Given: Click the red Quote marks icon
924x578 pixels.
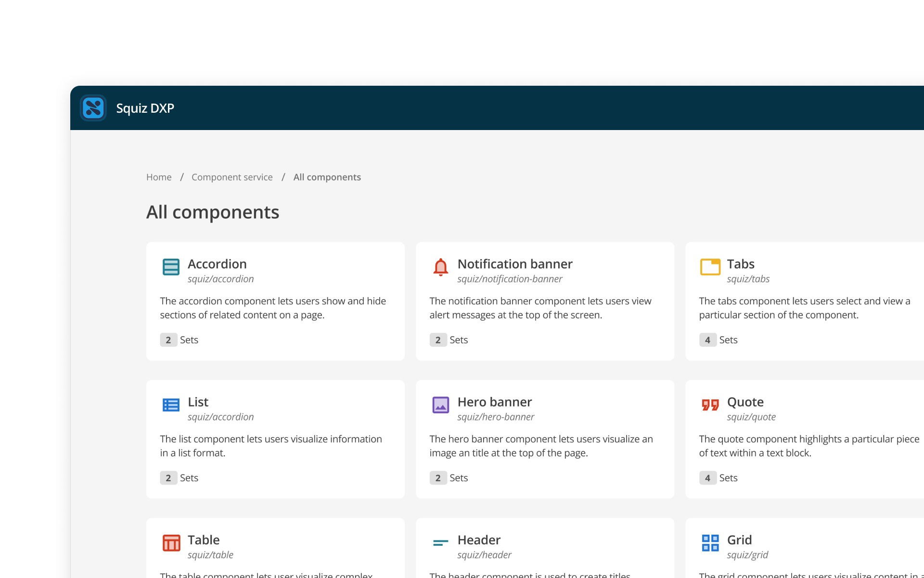Looking at the screenshot, I should (710, 405).
